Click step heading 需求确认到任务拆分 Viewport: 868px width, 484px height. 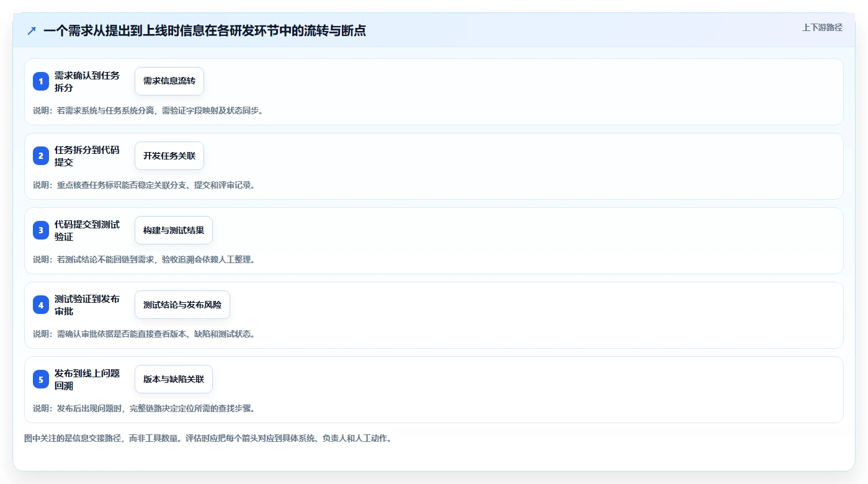[x=87, y=81]
